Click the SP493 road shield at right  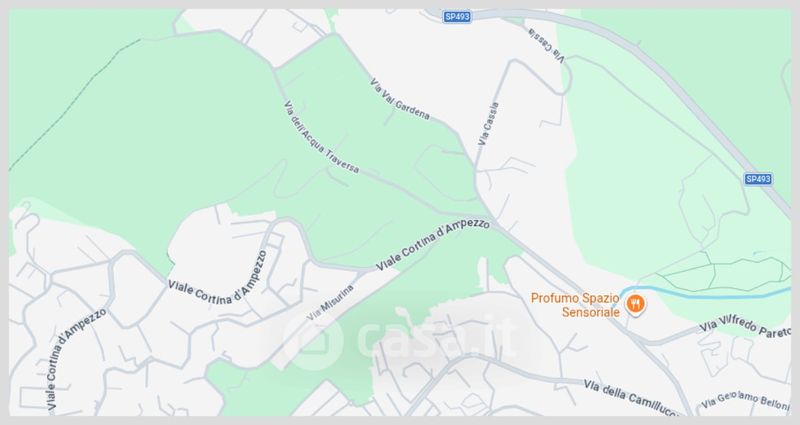(758, 179)
